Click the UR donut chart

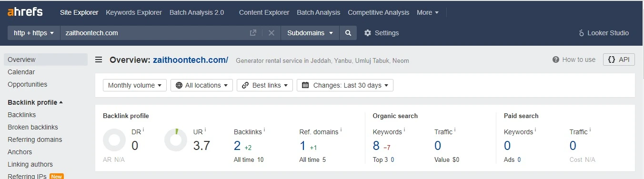point(176,140)
